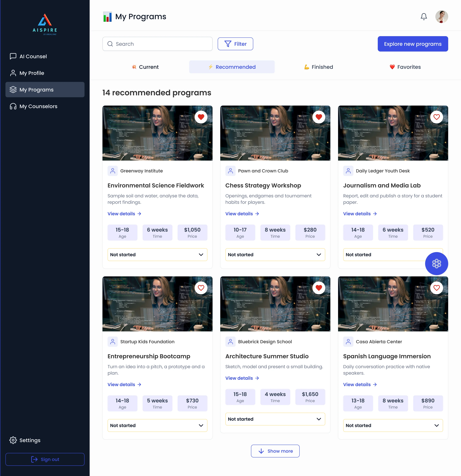Screen dimensions: 461x476
Task: Switch to the Current tab
Action: [x=145, y=67]
